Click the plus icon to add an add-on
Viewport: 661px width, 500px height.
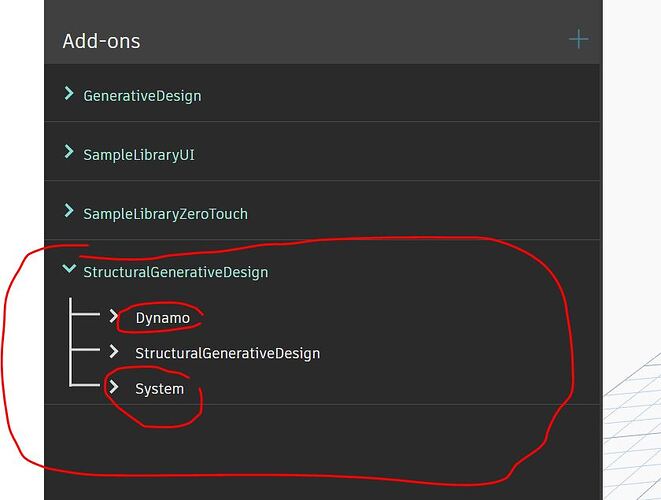click(x=578, y=40)
